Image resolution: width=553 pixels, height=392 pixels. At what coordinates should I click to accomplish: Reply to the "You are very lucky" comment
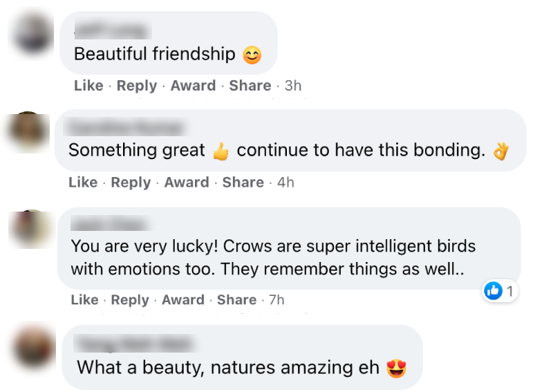130,300
